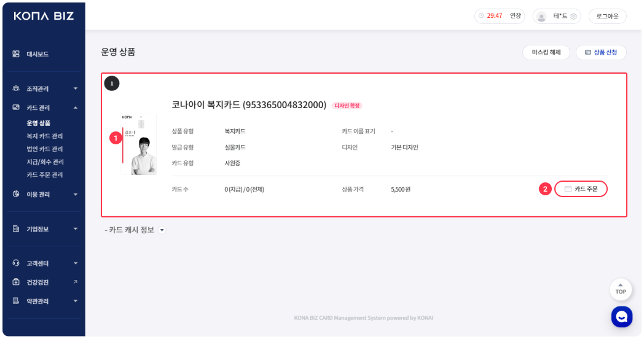Click the 기본 디자인 value
This screenshot has height=339, width=644.
pyautogui.click(x=404, y=147)
